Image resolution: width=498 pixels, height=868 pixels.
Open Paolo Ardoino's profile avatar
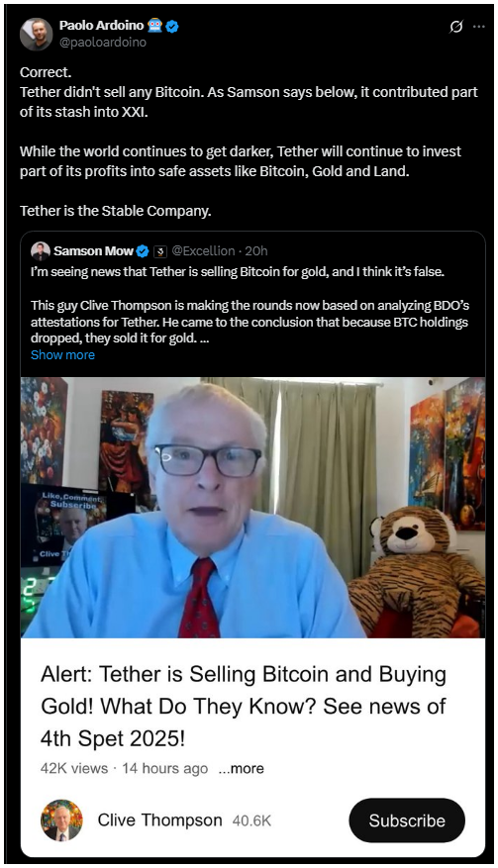pyautogui.click(x=36, y=34)
